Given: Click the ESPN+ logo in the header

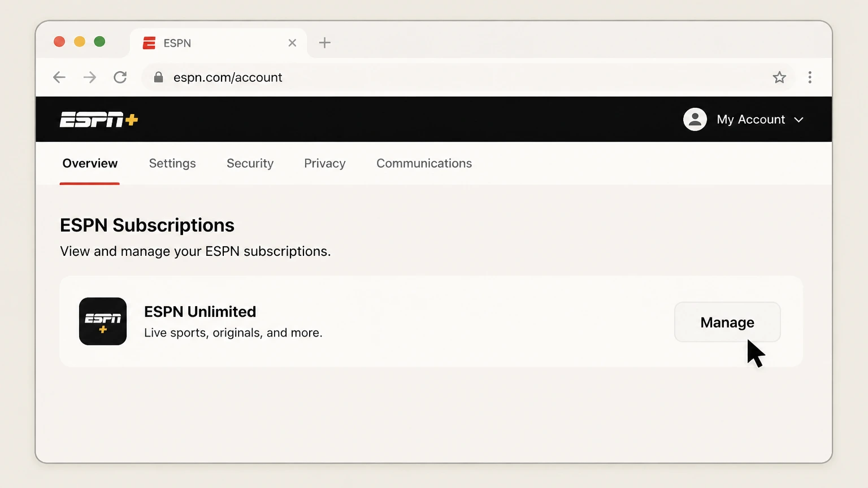Looking at the screenshot, I should tap(99, 120).
